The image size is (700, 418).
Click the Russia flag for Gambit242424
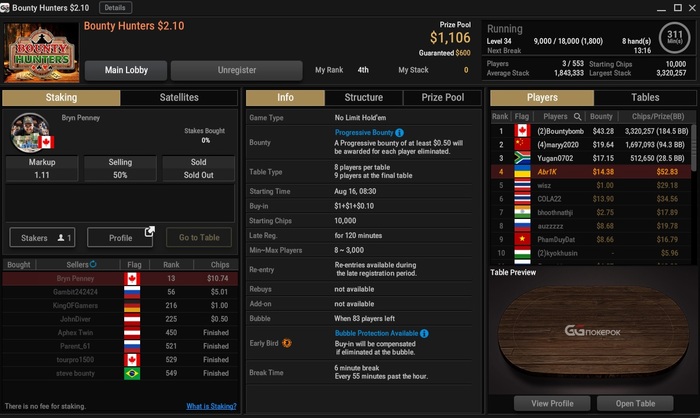tap(132, 292)
